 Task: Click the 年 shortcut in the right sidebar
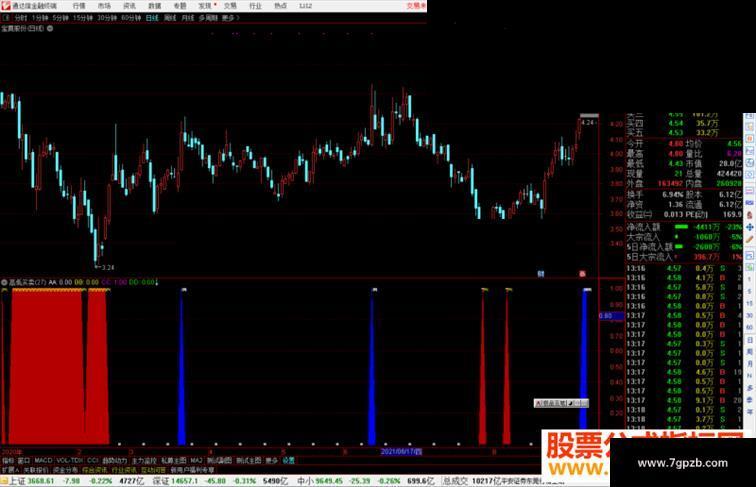750,411
